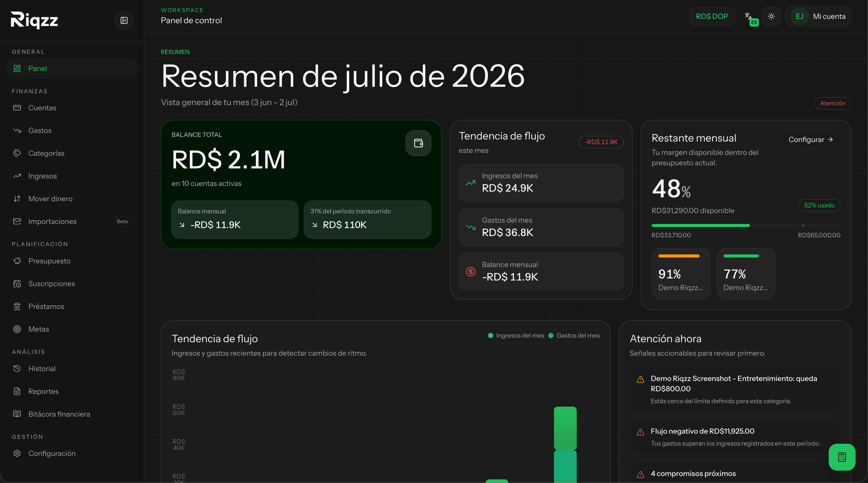Screen dimensions: 868x483
Task: Open 4 compromisos próximos alert
Action: click(735, 473)
